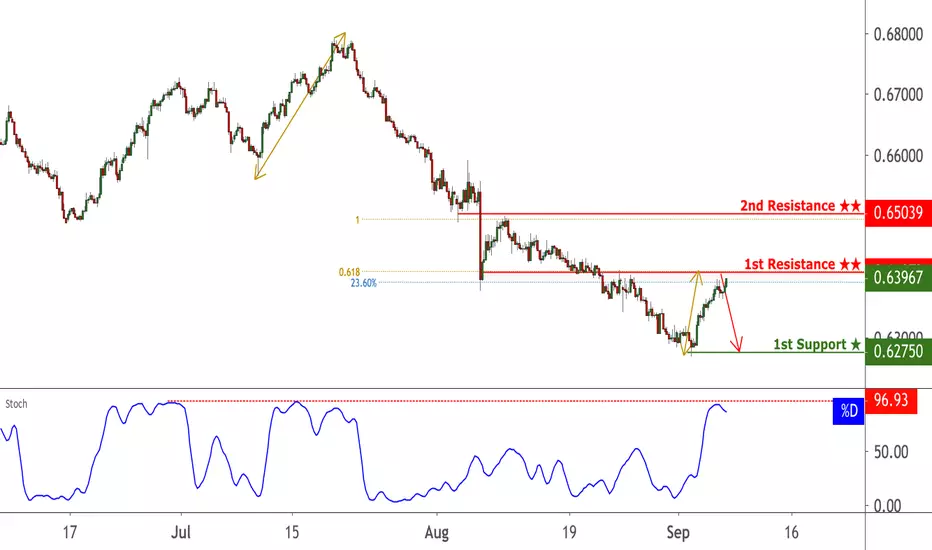Click the Stoch indicator label

tap(16, 404)
